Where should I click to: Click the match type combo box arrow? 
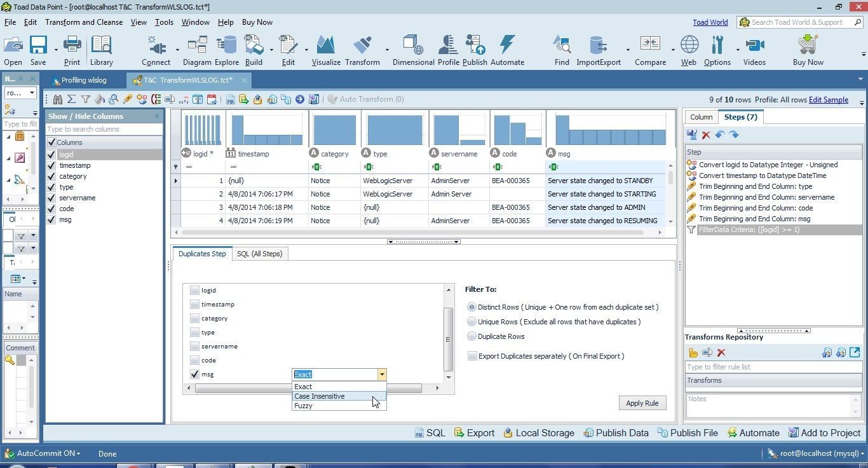tap(381, 375)
